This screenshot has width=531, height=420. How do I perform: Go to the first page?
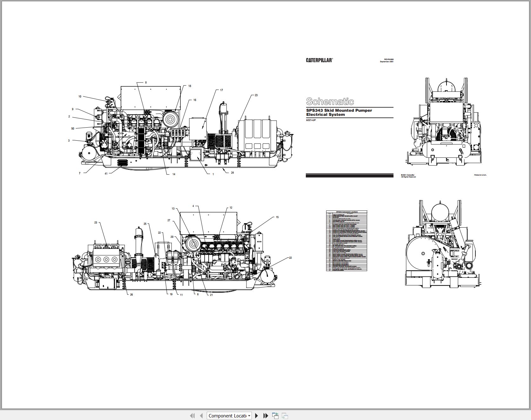(x=192, y=416)
